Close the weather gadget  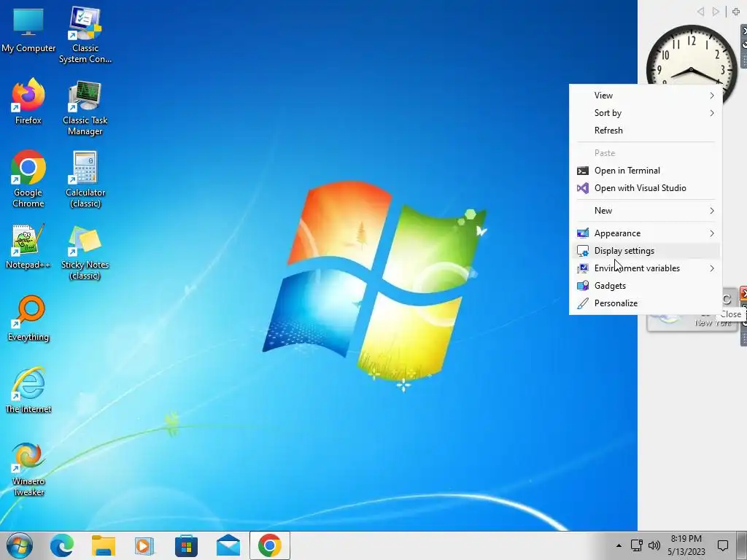pos(743,294)
